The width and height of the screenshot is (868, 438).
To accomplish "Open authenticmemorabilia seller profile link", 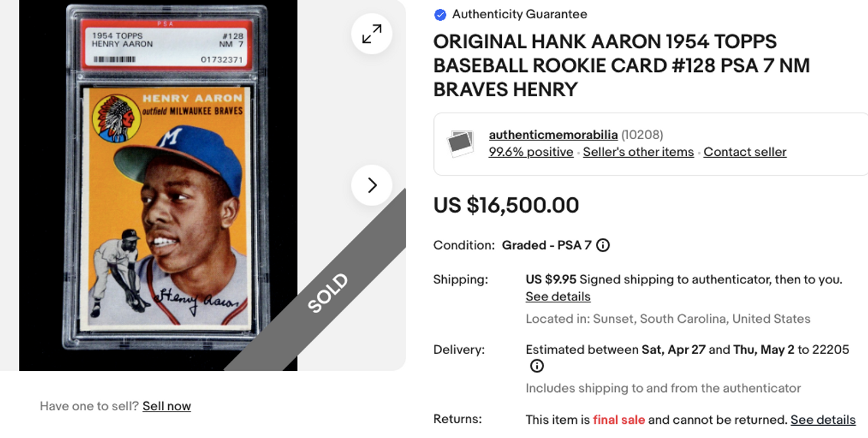I will [553, 135].
